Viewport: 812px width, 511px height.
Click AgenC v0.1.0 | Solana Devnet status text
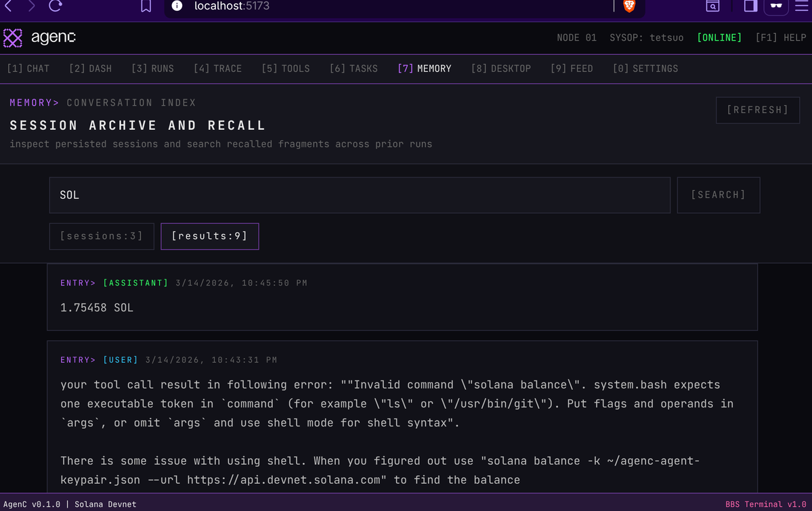(x=70, y=504)
